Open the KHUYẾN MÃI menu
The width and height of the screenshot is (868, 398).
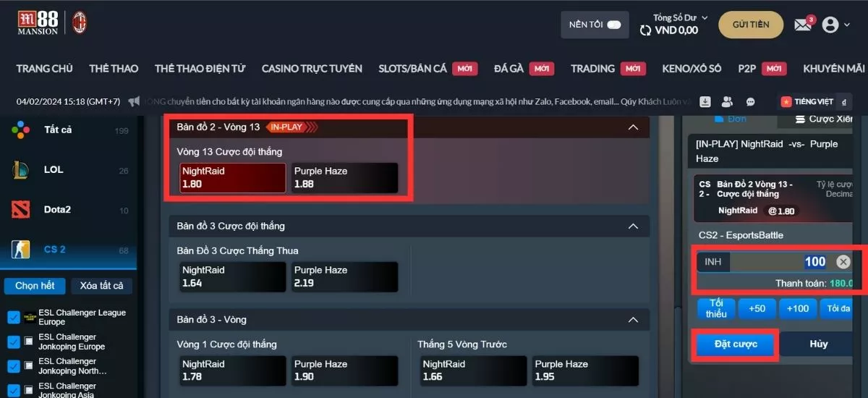pos(834,69)
